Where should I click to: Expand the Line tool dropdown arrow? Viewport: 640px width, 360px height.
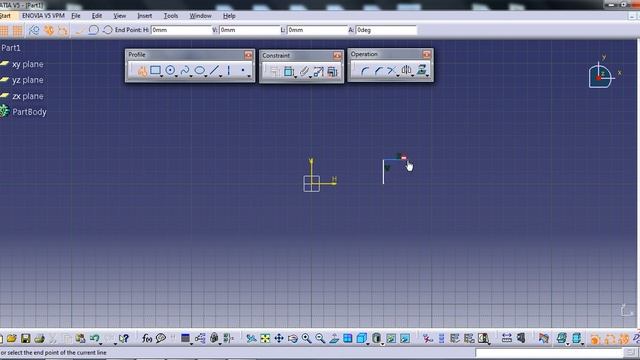pos(220,76)
